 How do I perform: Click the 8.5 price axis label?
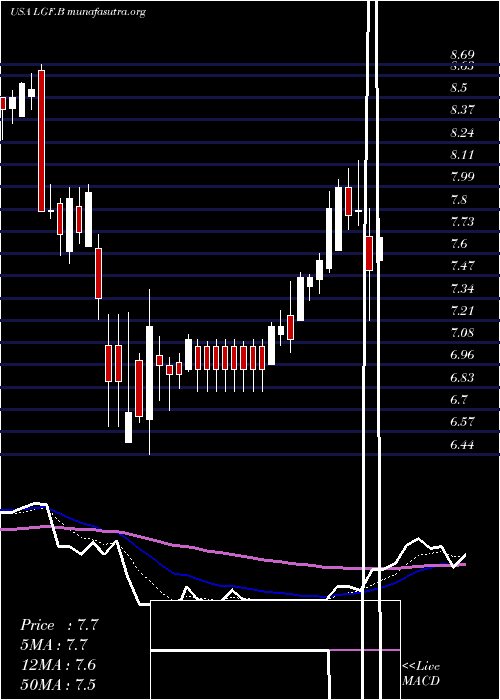coord(459,88)
